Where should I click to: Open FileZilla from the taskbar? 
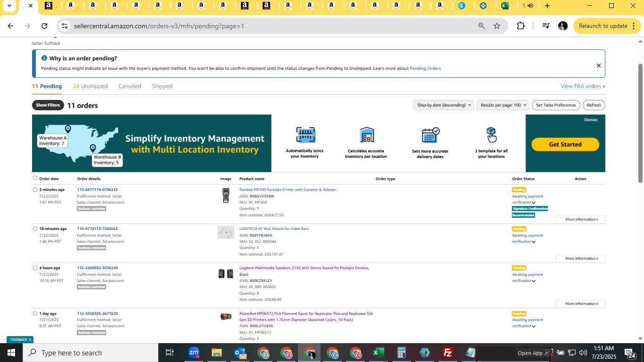(448, 353)
